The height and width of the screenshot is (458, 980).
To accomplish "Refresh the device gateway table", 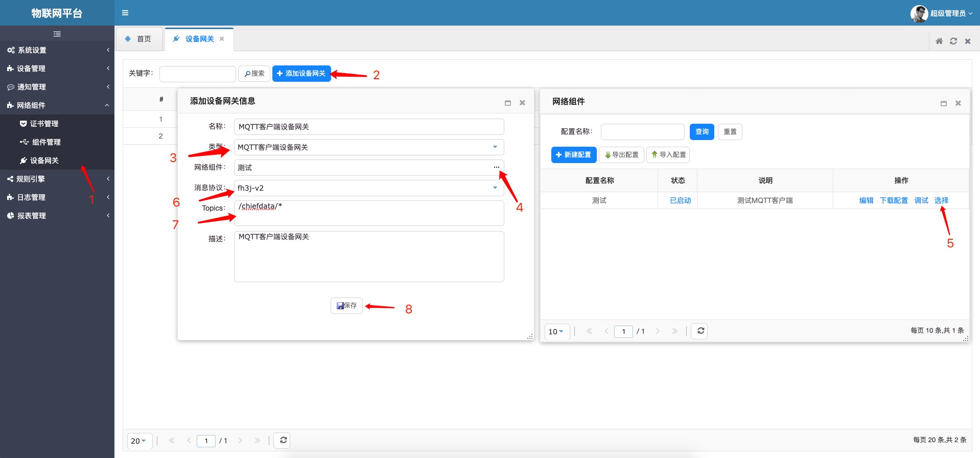I will click(283, 440).
